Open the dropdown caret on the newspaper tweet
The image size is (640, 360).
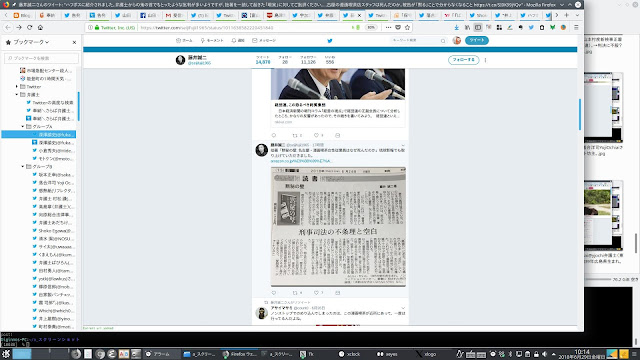point(403,145)
